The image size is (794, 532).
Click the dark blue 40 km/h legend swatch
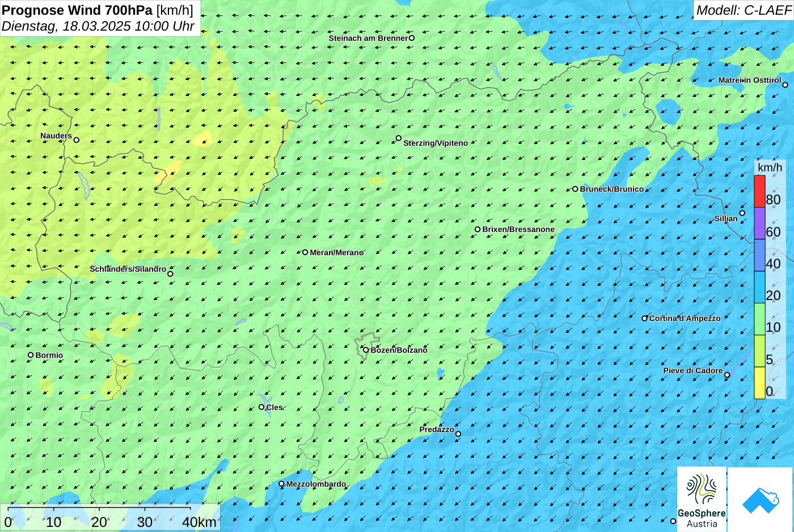click(759, 255)
